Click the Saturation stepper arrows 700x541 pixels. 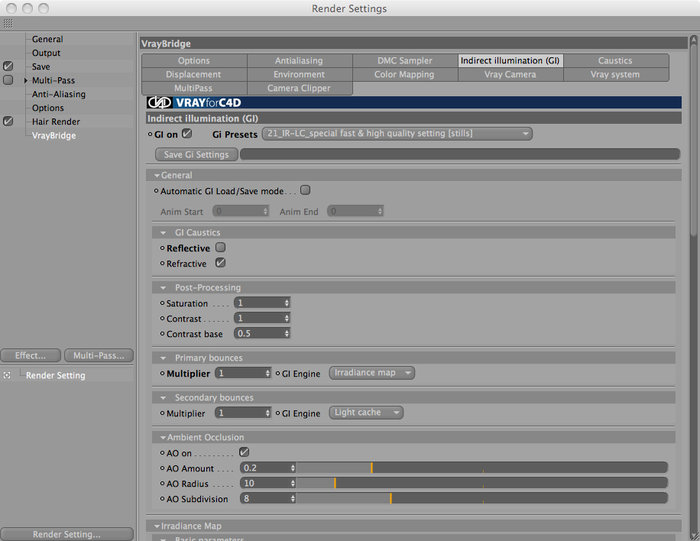pyautogui.click(x=287, y=303)
